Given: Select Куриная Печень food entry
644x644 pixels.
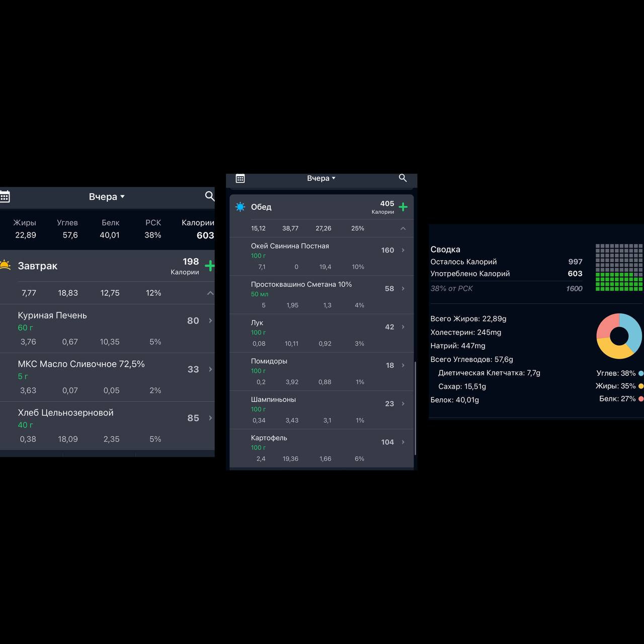Looking at the screenshot, I should [x=107, y=329].
